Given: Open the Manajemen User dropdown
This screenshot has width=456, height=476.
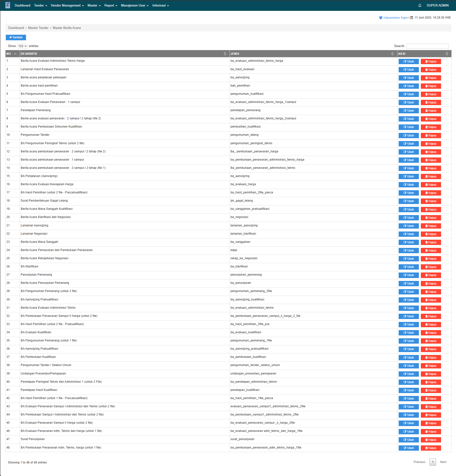Looking at the screenshot, I should [135, 5].
